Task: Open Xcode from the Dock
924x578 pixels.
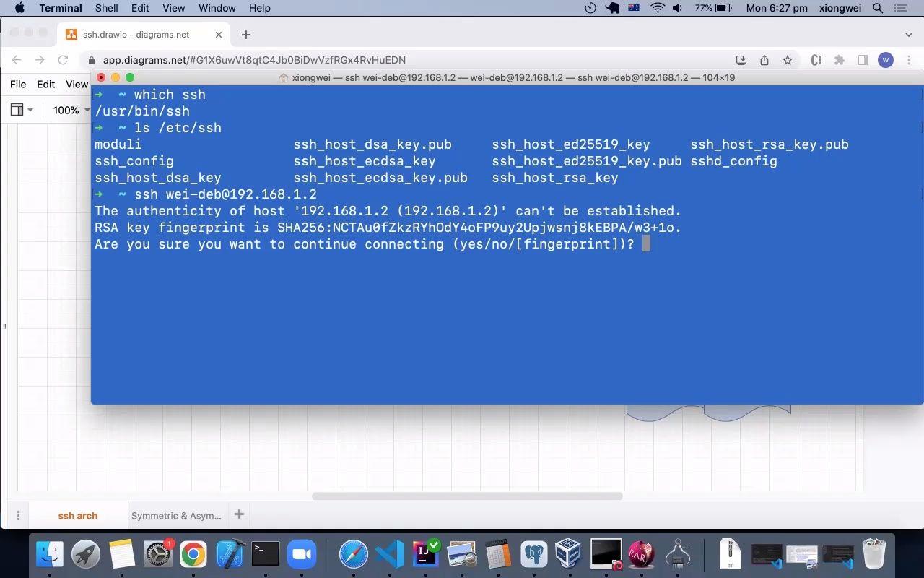Action: coord(230,554)
